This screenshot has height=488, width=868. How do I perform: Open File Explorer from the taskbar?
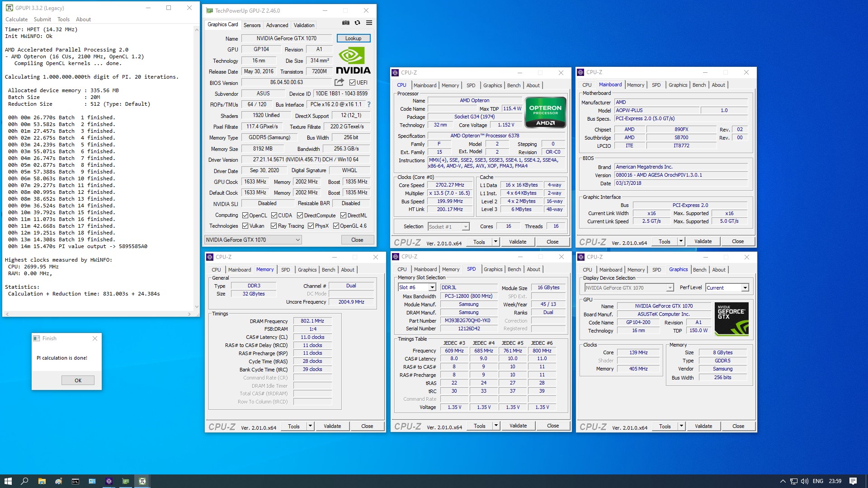click(x=42, y=481)
